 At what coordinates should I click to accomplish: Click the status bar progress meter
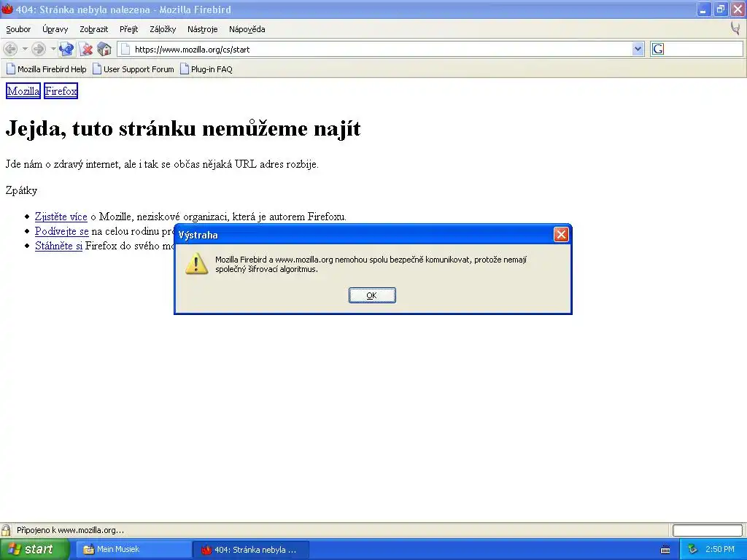pos(708,530)
